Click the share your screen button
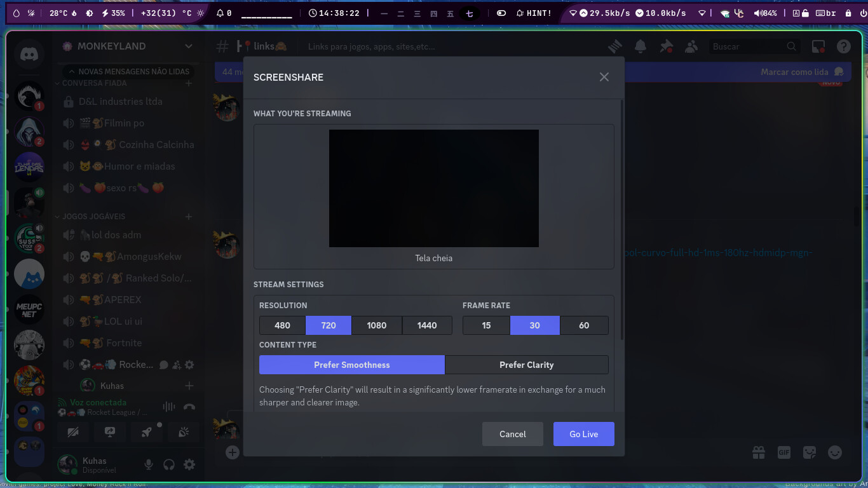 point(109,432)
